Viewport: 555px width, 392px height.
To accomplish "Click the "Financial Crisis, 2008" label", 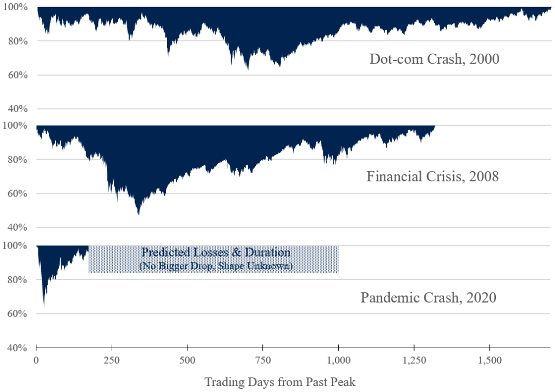I will coord(432,177).
